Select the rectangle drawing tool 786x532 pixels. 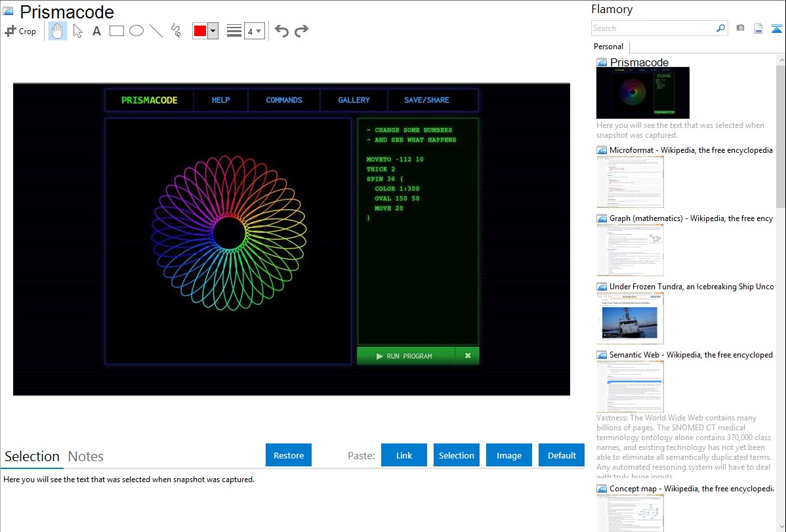(x=116, y=31)
